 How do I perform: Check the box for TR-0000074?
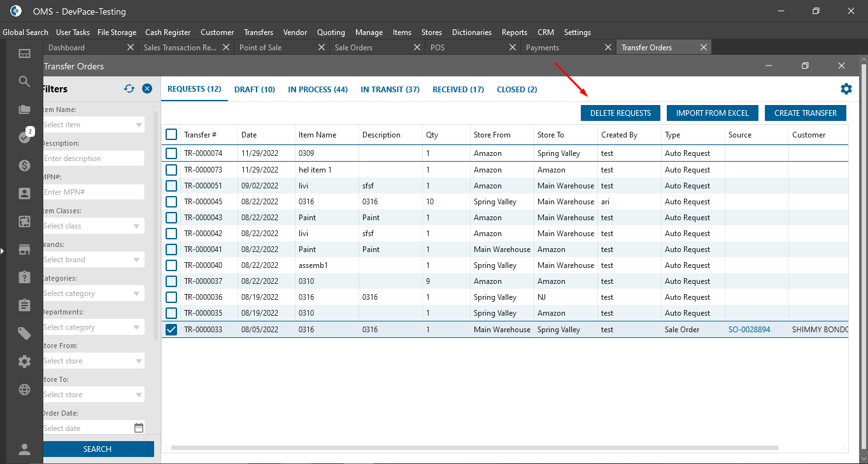click(171, 153)
